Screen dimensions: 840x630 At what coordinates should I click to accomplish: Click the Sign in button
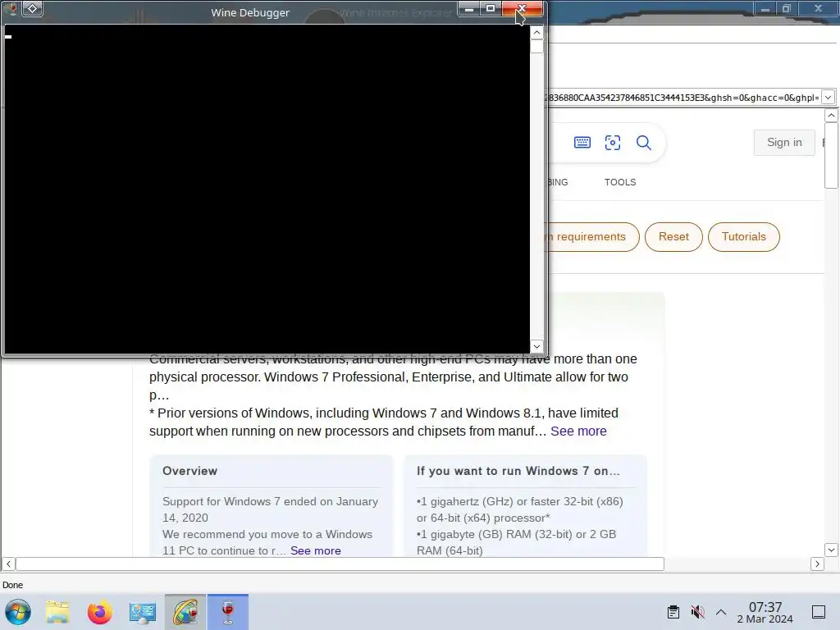[x=784, y=143]
